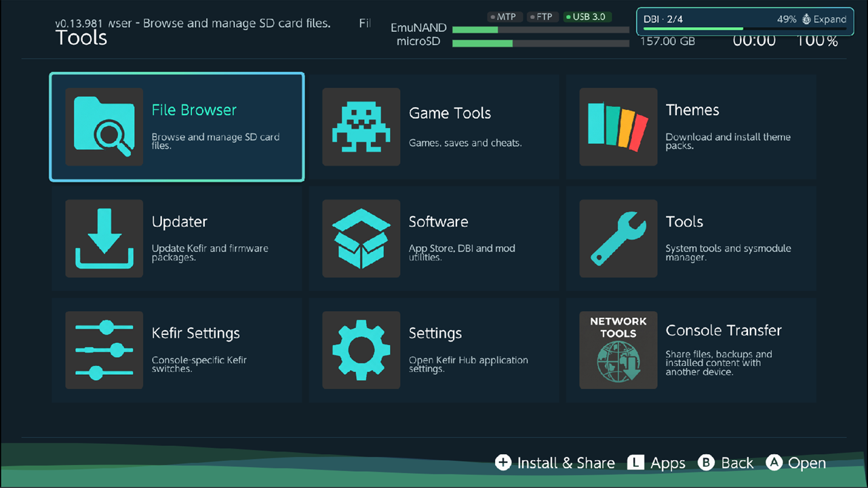This screenshot has width=868, height=488.
Task: Select the Install & Share label
Action: coord(566,463)
